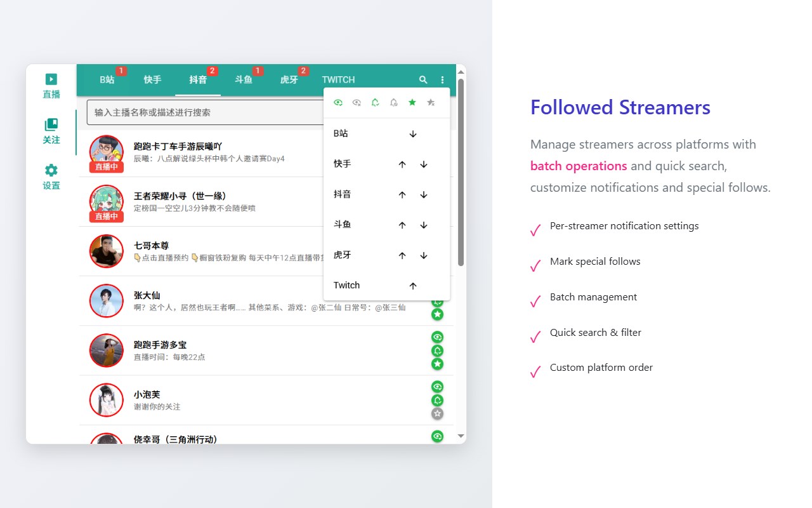Move 快手 platform down
Viewport: 812px width, 508px height.
(424, 164)
